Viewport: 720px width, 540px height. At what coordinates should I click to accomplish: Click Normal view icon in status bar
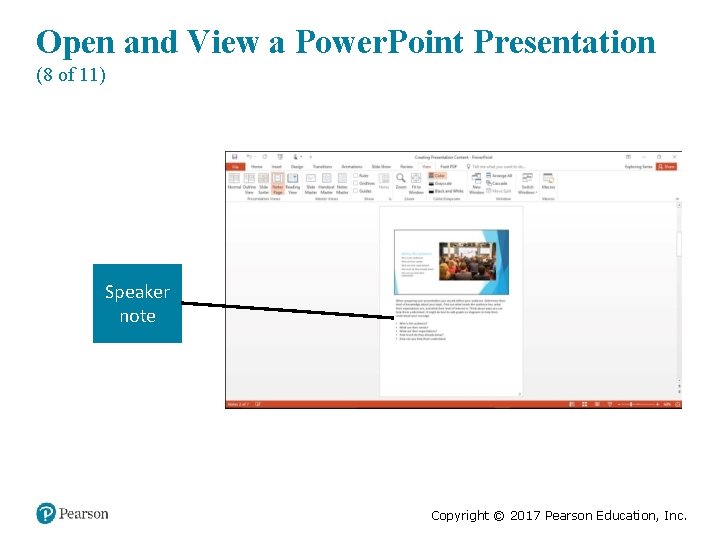coord(572,405)
